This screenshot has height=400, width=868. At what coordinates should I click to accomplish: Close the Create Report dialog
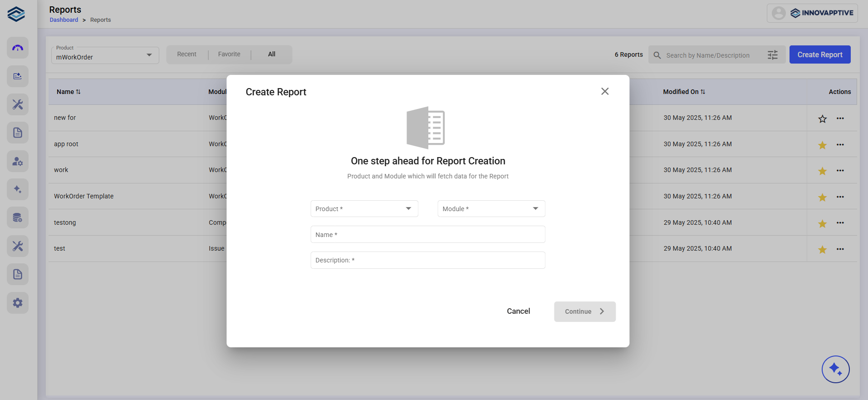[604, 91]
